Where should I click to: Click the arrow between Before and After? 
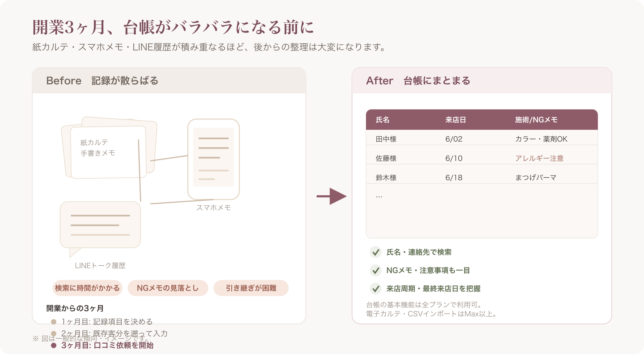332,196
